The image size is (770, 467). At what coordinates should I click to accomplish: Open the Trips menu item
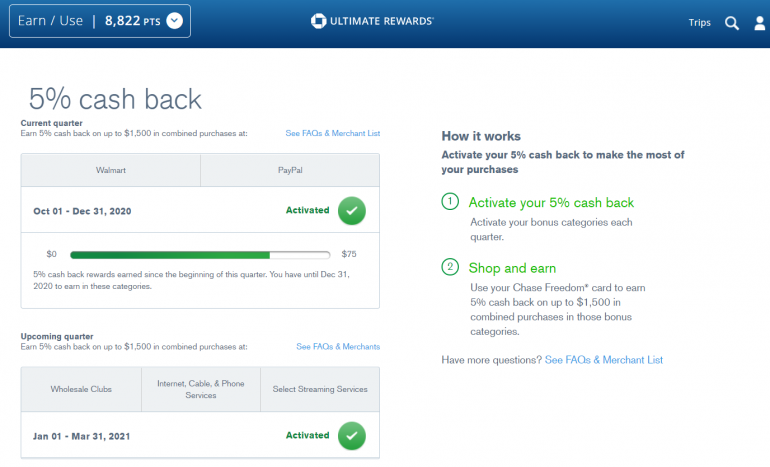point(700,23)
